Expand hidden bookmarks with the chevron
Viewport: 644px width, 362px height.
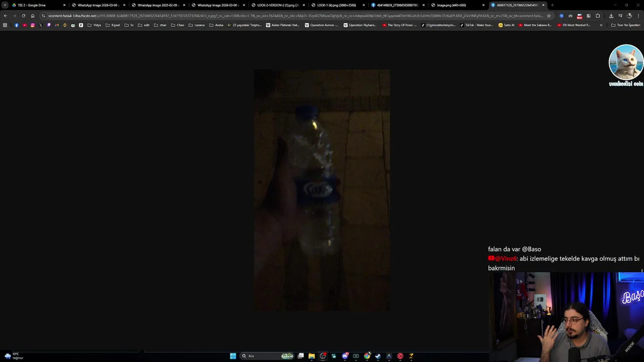click(x=601, y=25)
